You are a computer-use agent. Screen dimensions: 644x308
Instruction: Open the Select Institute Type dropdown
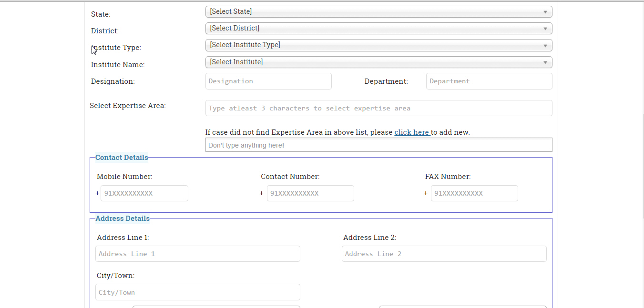pos(378,45)
